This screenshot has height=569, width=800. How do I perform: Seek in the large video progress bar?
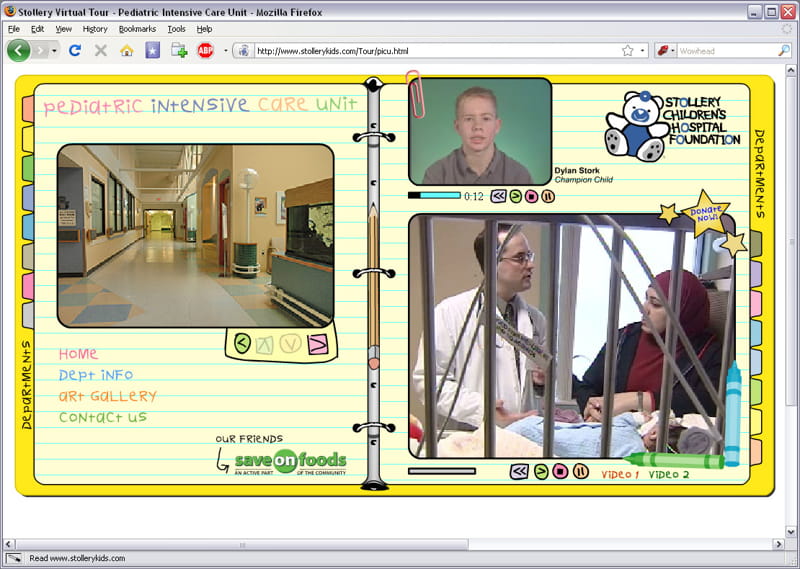click(442, 471)
